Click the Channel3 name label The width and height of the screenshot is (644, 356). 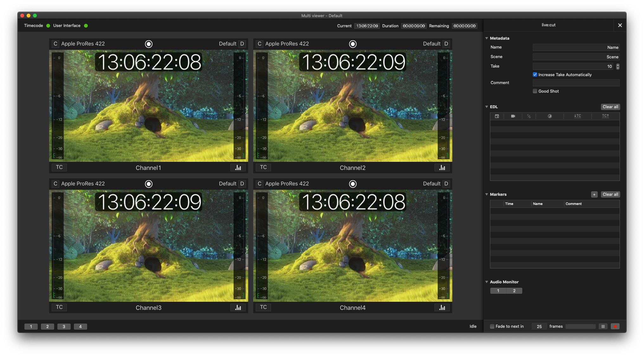149,308
